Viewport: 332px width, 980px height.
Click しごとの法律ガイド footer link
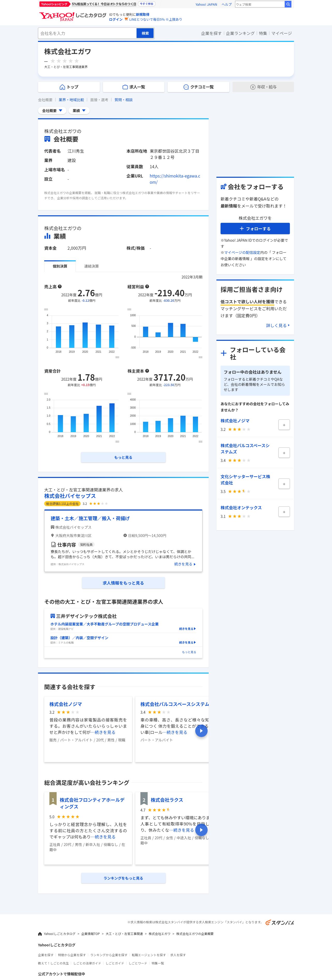pos(87,963)
